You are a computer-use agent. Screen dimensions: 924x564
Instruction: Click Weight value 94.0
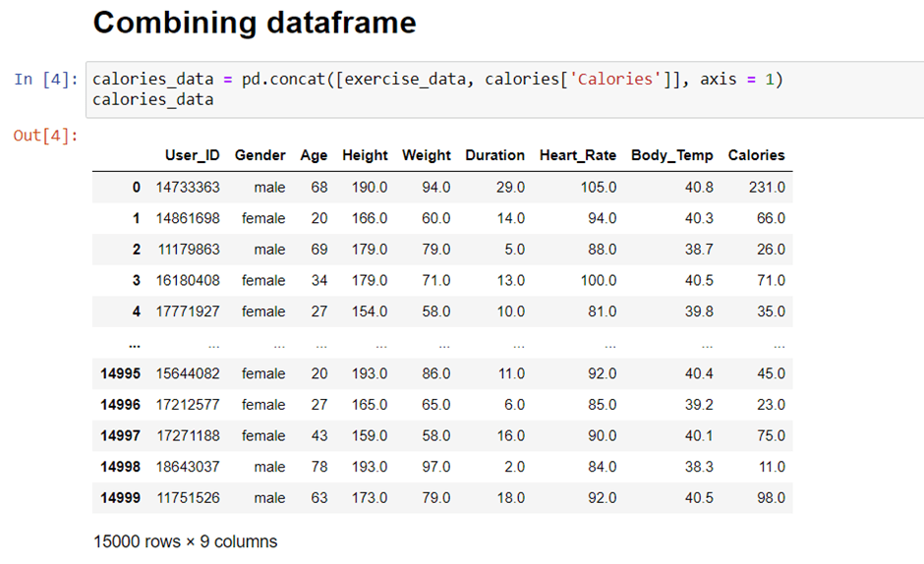tap(436, 188)
